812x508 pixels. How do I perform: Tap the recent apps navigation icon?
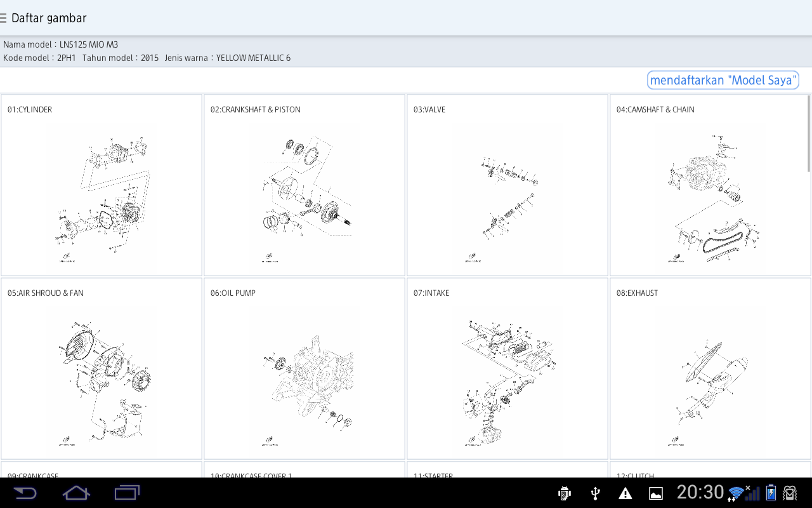click(x=127, y=492)
